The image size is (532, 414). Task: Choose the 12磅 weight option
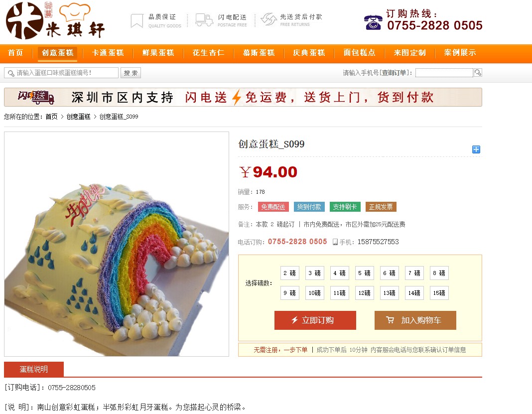tap(365, 293)
